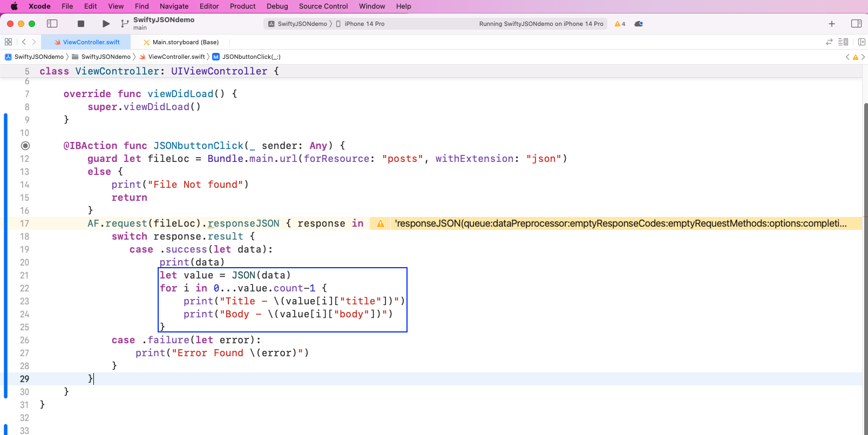Viewport: 868px width, 435px height.
Task: Open the related items grid menu
Action: [x=8, y=42]
